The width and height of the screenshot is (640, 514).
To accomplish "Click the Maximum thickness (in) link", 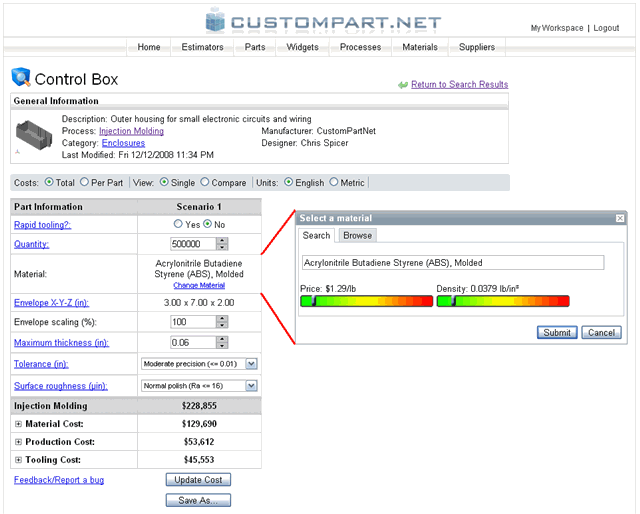I will (x=62, y=343).
